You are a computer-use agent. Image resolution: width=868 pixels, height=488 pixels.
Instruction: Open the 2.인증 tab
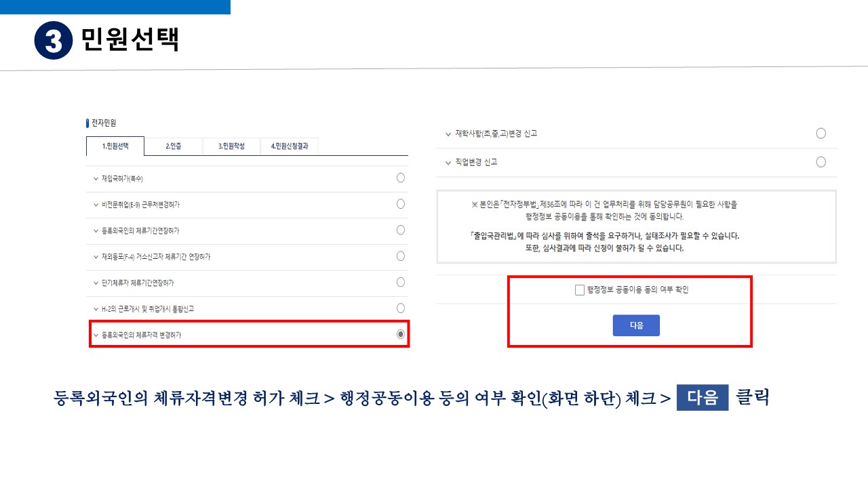(x=174, y=146)
